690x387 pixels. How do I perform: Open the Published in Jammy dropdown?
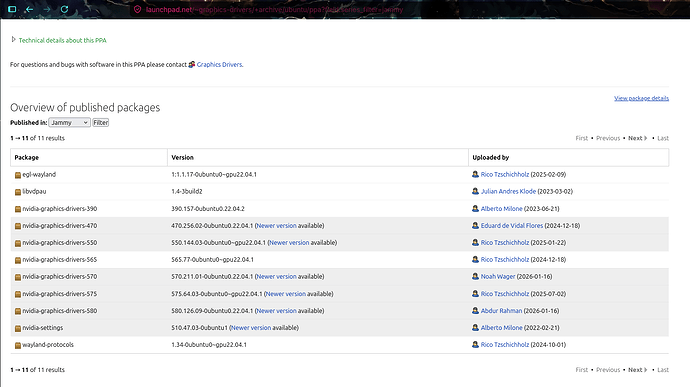click(x=70, y=122)
